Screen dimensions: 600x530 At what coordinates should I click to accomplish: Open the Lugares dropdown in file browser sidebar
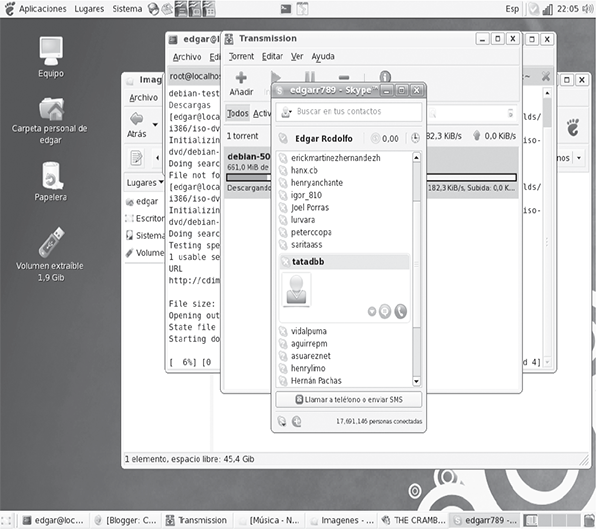click(x=145, y=183)
